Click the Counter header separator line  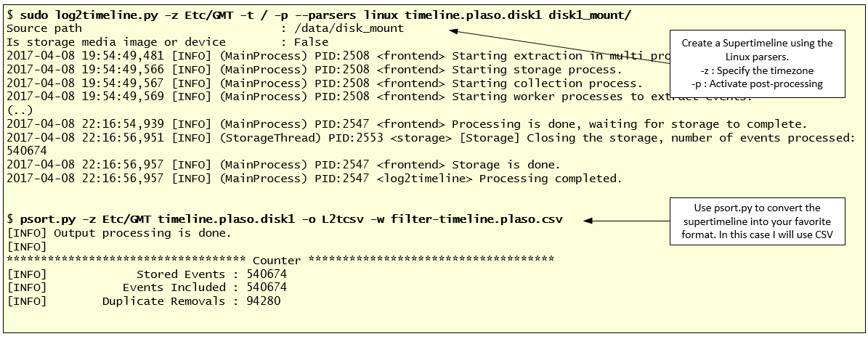point(280,260)
